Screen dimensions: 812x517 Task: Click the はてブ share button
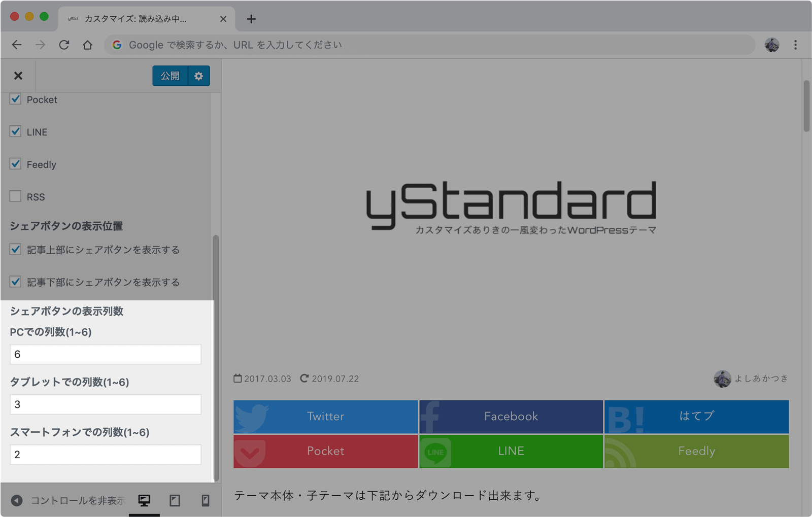pyautogui.click(x=696, y=417)
